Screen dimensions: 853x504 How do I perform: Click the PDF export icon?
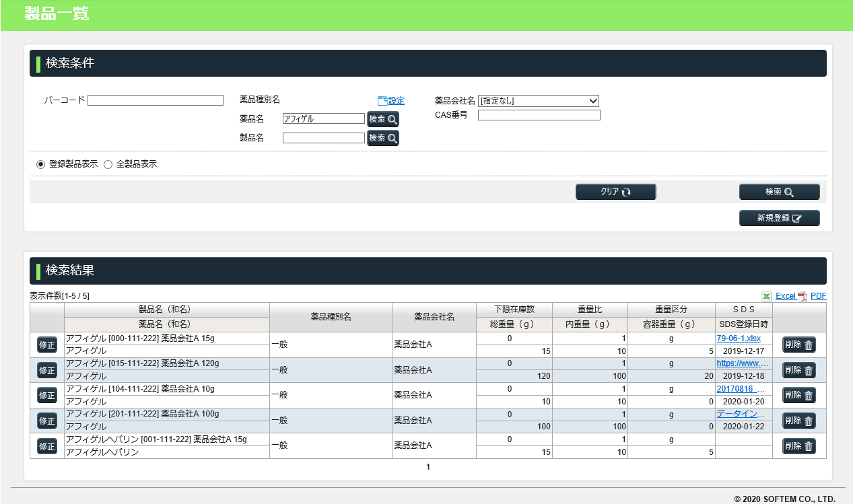[803, 297]
